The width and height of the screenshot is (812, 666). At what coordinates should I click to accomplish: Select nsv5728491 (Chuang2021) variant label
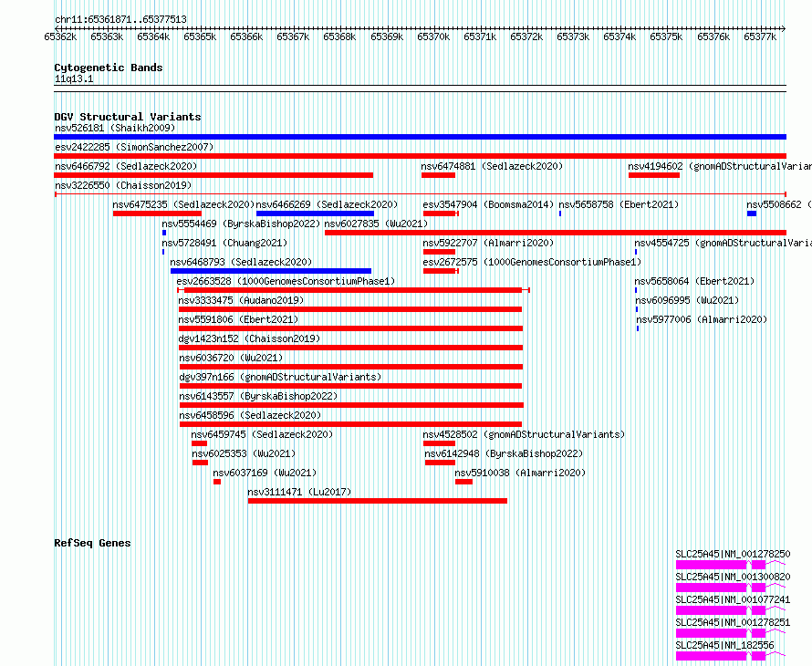coord(224,243)
